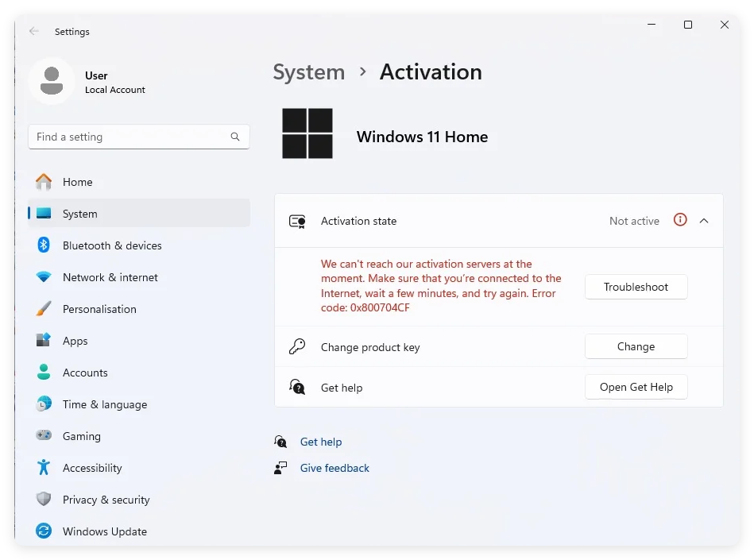This screenshot has width=754, height=560.
Task: Click the Privacy & security shield icon
Action: click(x=44, y=499)
